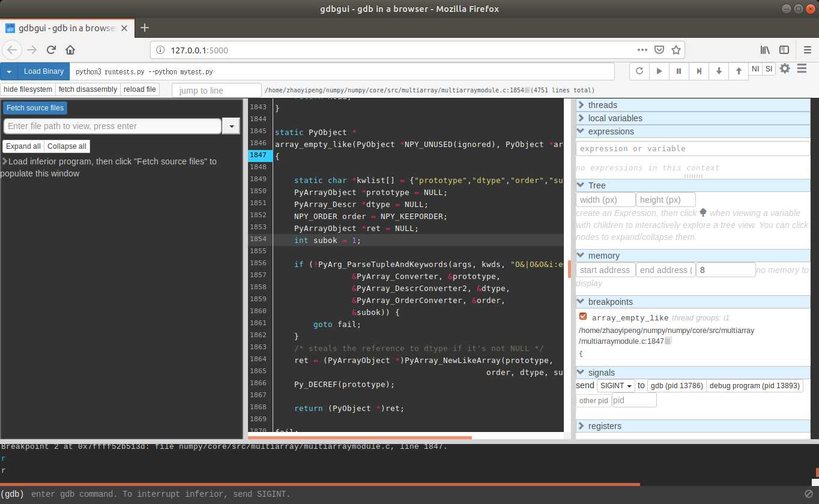Toggle Firefox sidebar view icon

[x=784, y=50]
